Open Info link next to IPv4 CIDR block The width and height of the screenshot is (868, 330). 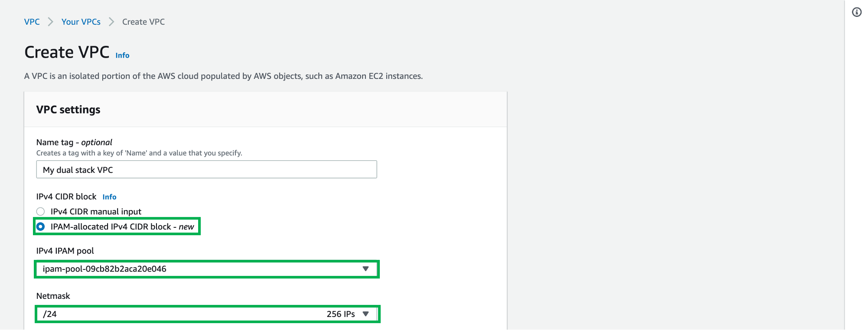point(109,197)
